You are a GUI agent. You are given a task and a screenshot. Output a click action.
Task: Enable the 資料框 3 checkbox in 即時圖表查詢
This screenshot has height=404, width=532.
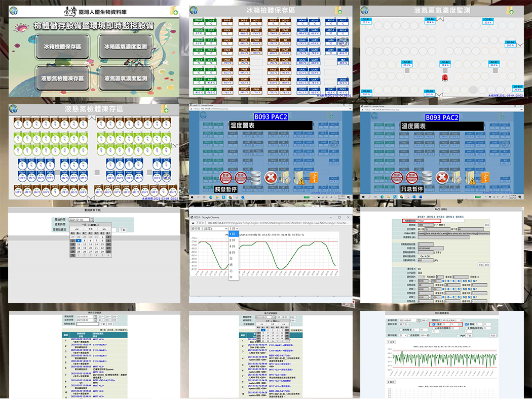click(401, 330)
